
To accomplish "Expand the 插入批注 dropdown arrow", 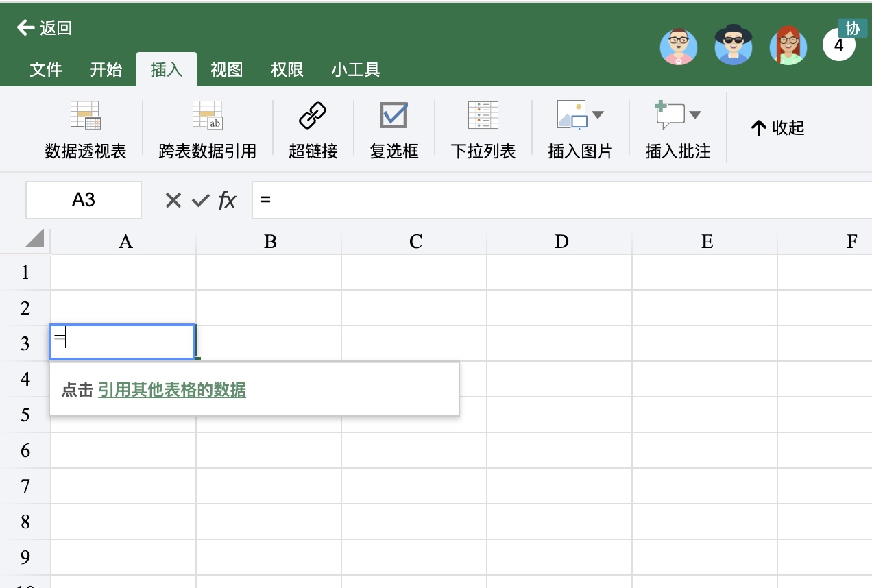I will click(695, 115).
